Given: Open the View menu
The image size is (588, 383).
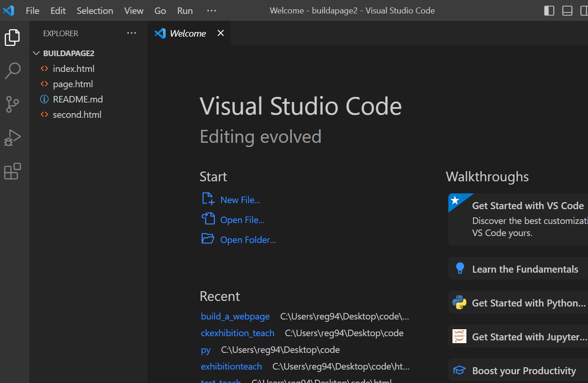Looking at the screenshot, I should [x=134, y=10].
